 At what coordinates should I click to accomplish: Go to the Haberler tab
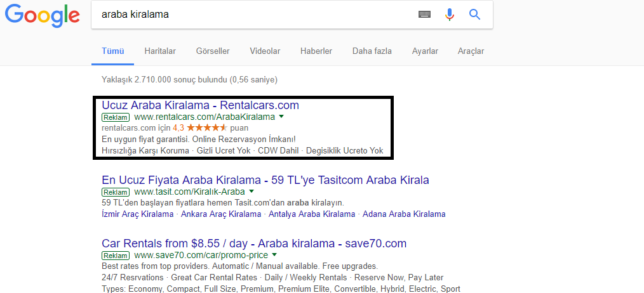[x=316, y=51]
